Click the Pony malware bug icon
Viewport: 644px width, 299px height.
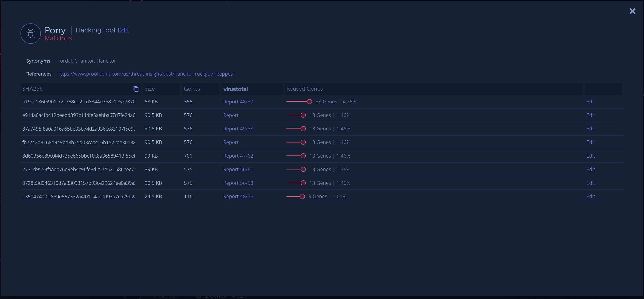(31, 33)
